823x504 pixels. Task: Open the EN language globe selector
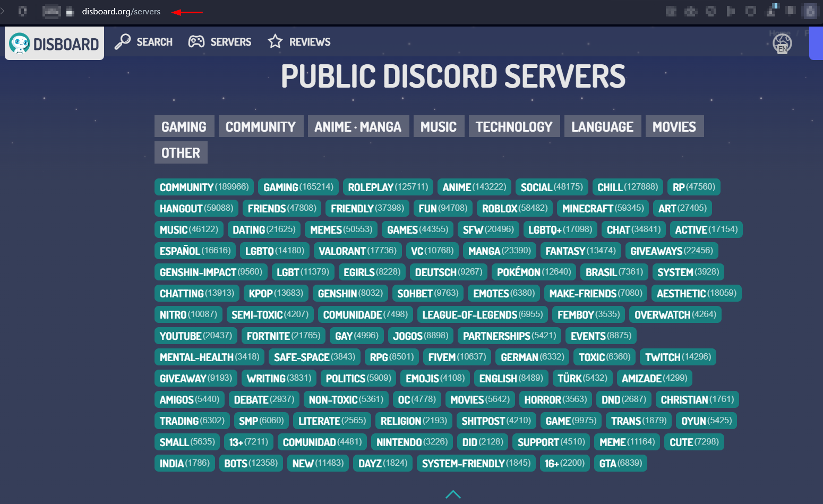(782, 44)
